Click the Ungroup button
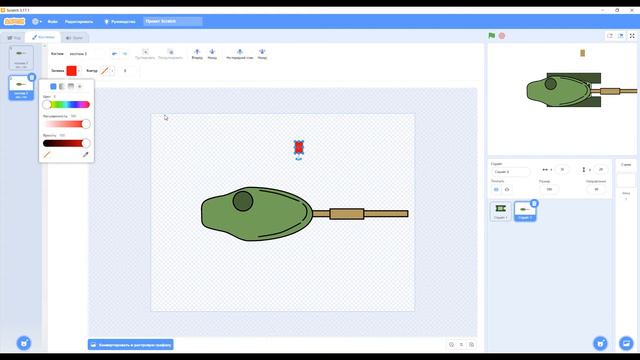Screen dimensions: 640x360 coord(170,54)
